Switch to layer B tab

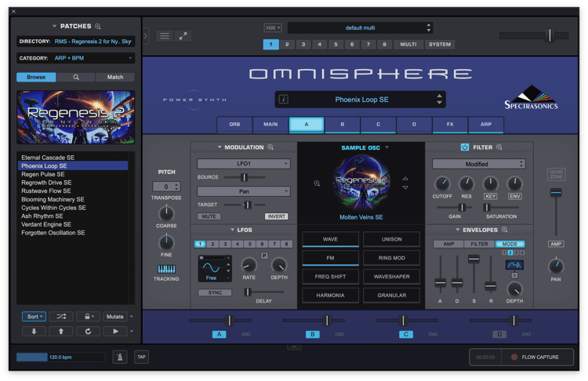[x=343, y=124]
